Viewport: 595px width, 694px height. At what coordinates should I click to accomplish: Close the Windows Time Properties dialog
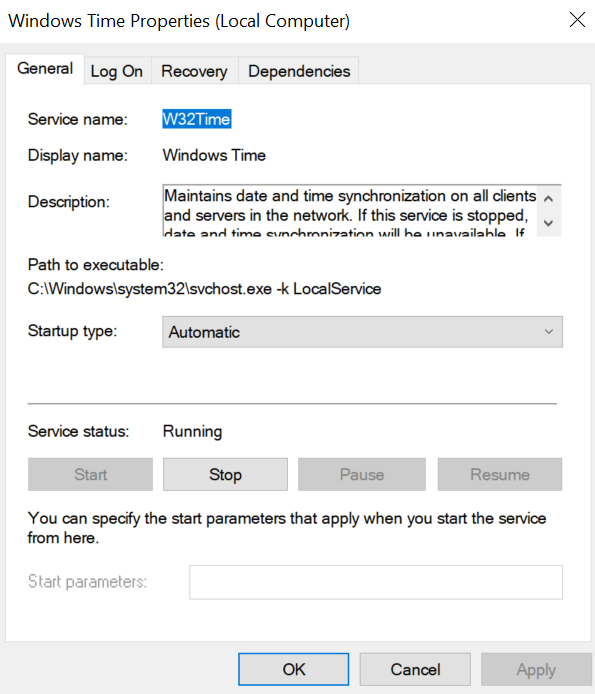point(577,20)
